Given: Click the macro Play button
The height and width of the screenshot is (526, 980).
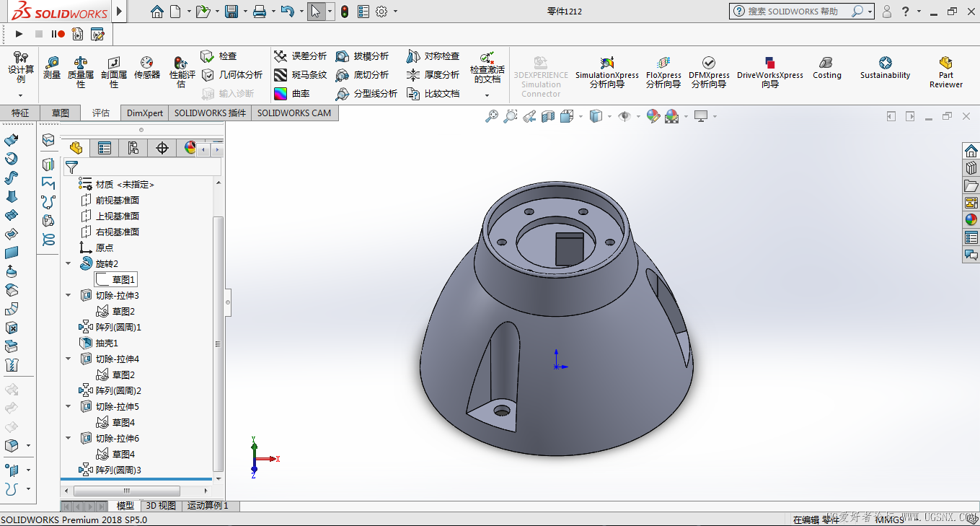Looking at the screenshot, I should point(19,34).
